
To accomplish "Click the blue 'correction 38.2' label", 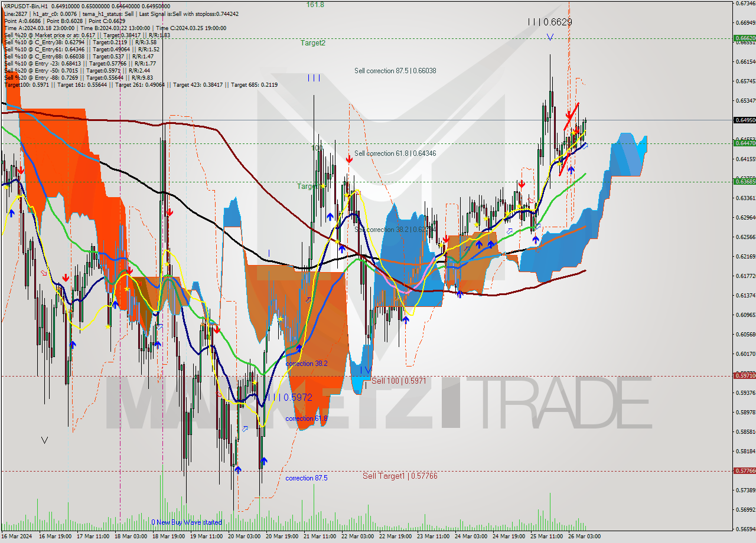I will pyautogui.click(x=307, y=364).
